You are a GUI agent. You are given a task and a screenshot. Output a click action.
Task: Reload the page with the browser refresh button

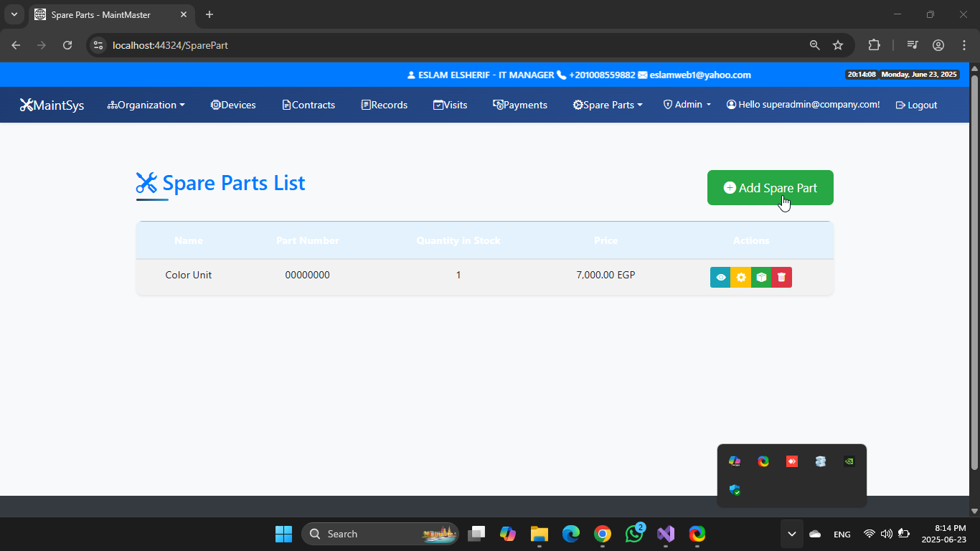[67, 45]
